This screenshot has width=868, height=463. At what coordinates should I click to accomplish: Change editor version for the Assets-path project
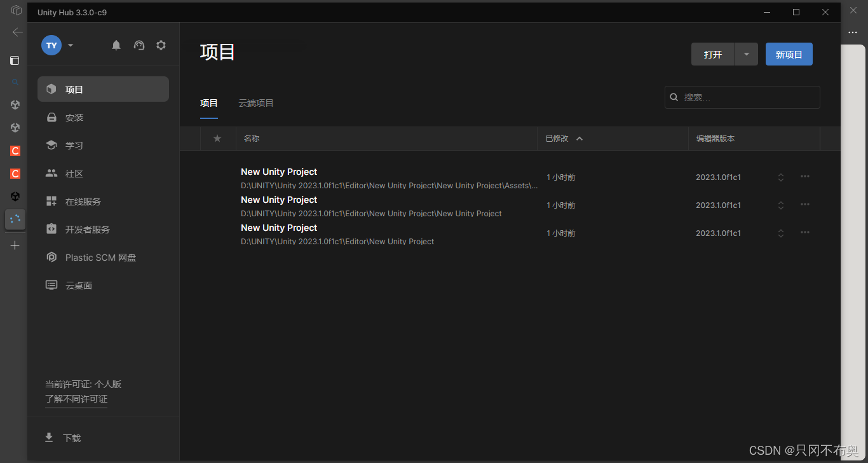[781, 177]
